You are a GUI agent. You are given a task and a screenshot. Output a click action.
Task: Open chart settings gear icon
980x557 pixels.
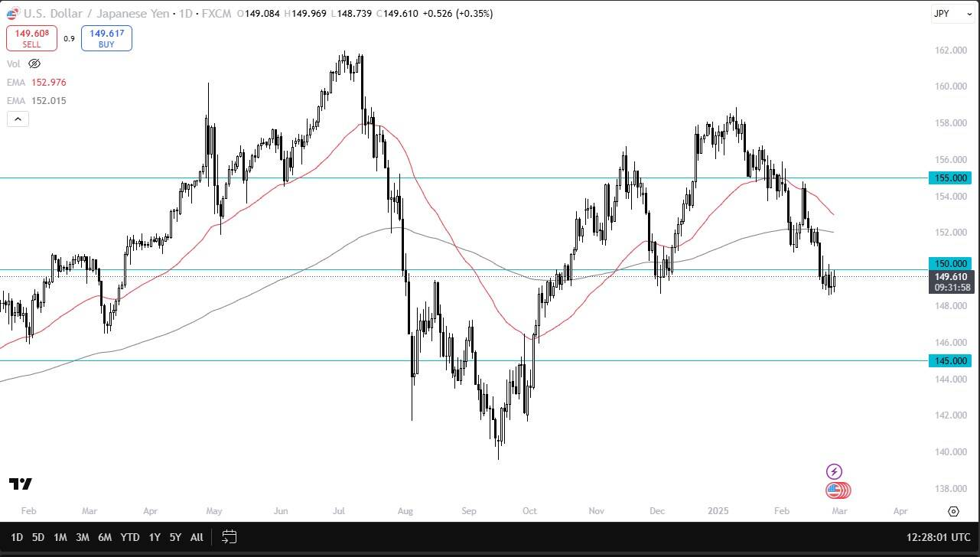tap(953, 511)
